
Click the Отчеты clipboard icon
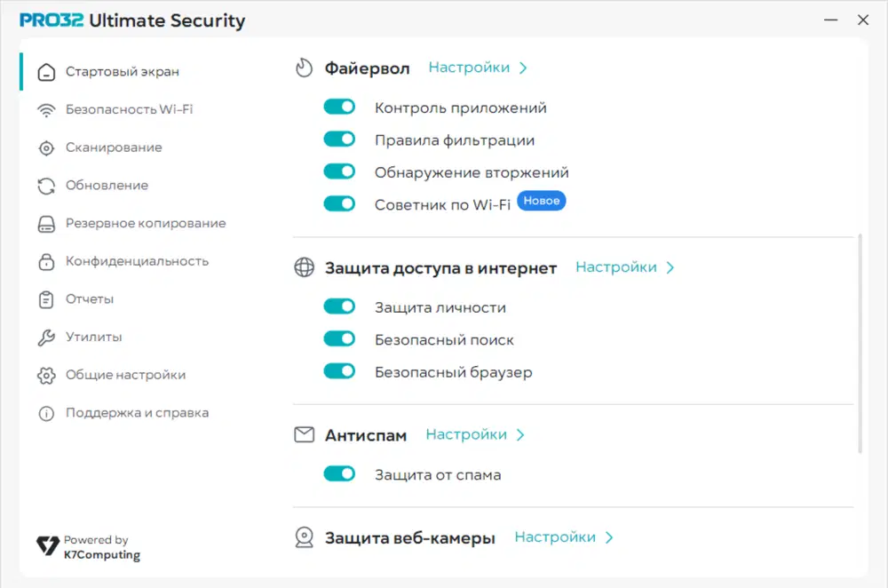[x=46, y=300]
